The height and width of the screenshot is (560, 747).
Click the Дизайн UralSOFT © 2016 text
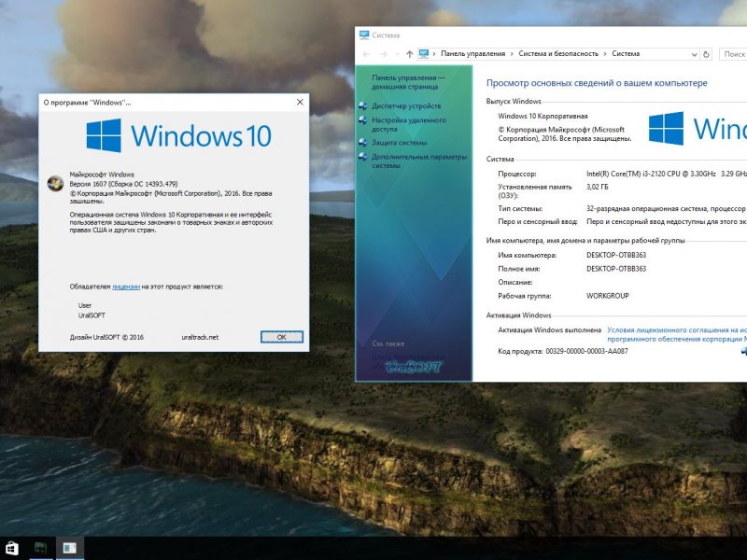pos(106,337)
